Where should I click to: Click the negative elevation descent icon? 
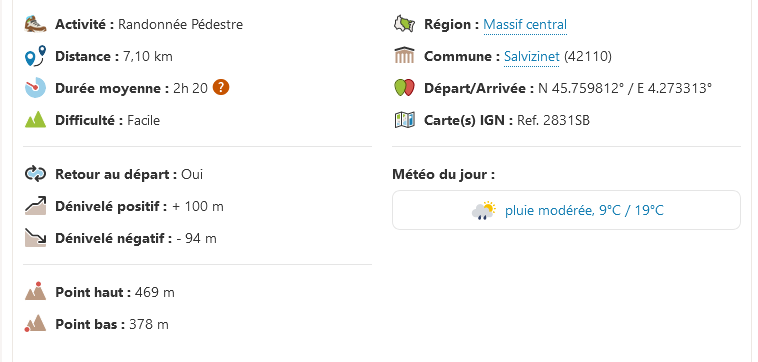(35, 238)
